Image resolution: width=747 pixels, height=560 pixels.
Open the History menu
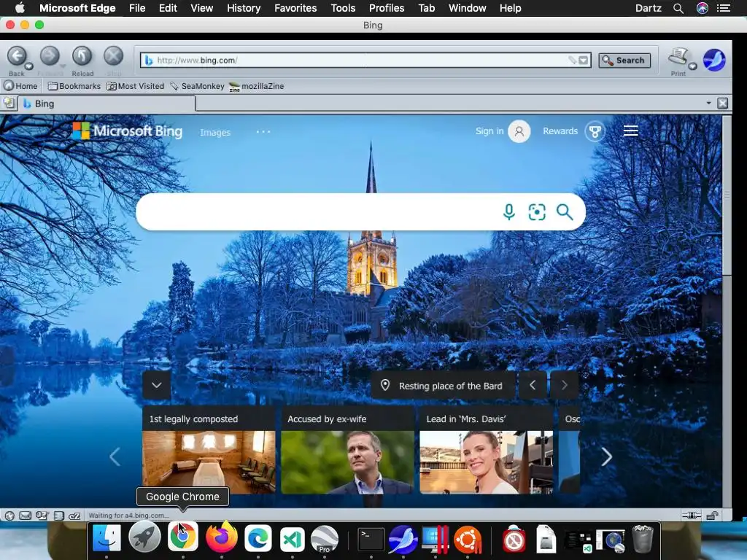[x=244, y=8]
